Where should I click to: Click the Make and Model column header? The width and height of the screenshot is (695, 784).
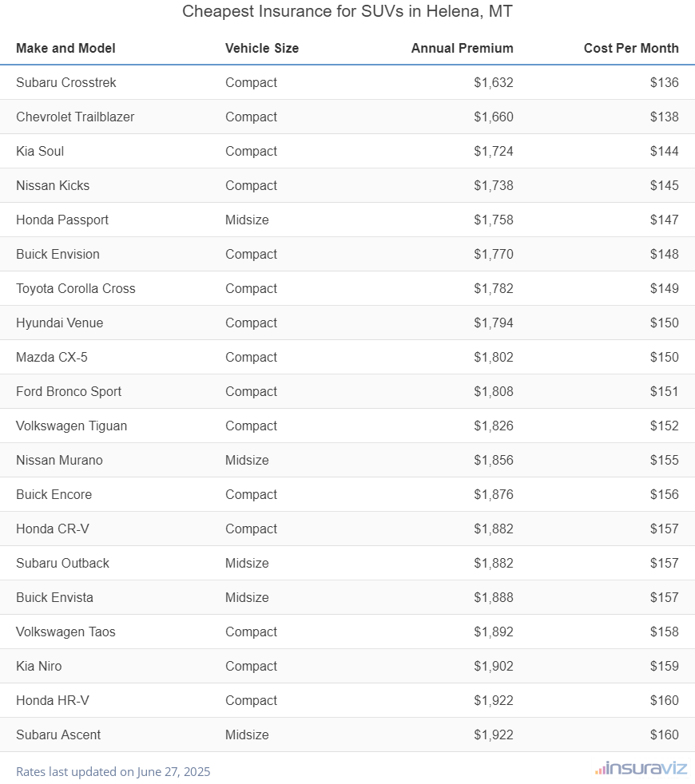click(x=66, y=48)
